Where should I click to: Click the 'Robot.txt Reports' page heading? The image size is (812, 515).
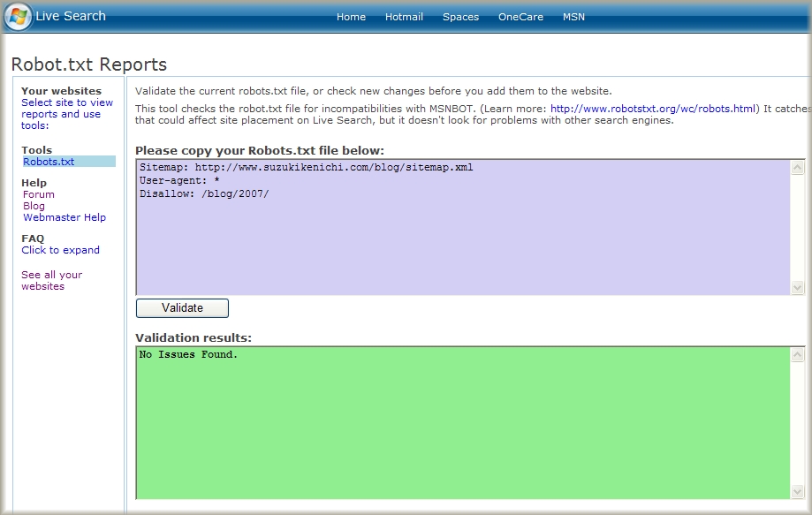[89, 64]
